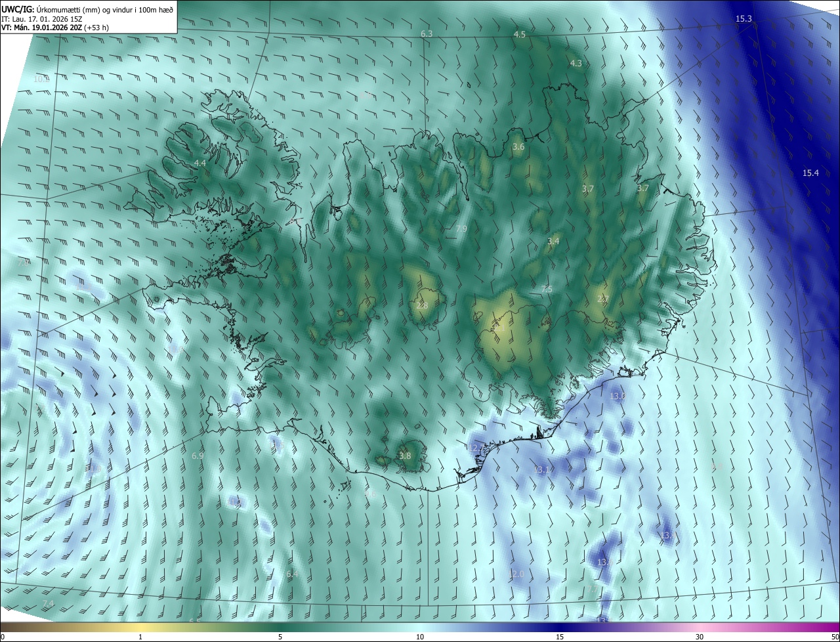Screen dimensions: 840x642
Task: Click the 4.3 value label
Action: (576, 64)
